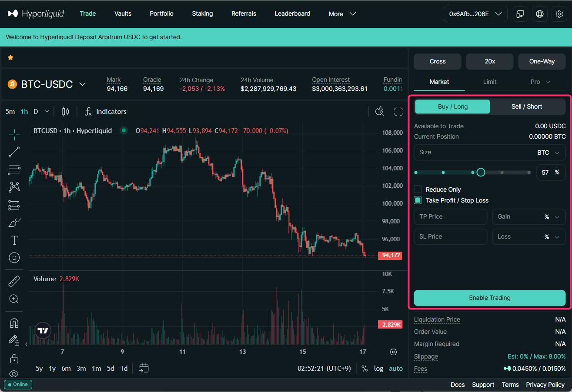Select the ruler measure tool
The image size is (572, 392).
pyautogui.click(x=14, y=282)
